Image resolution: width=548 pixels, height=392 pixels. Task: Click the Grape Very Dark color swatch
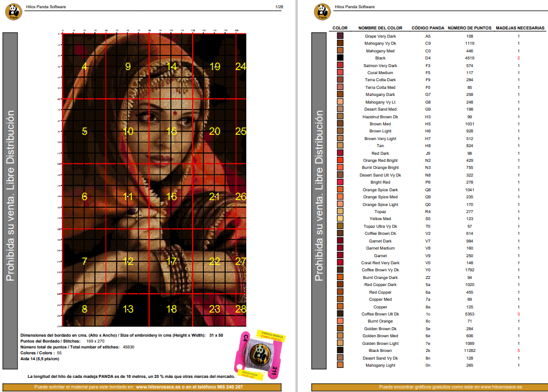click(340, 36)
